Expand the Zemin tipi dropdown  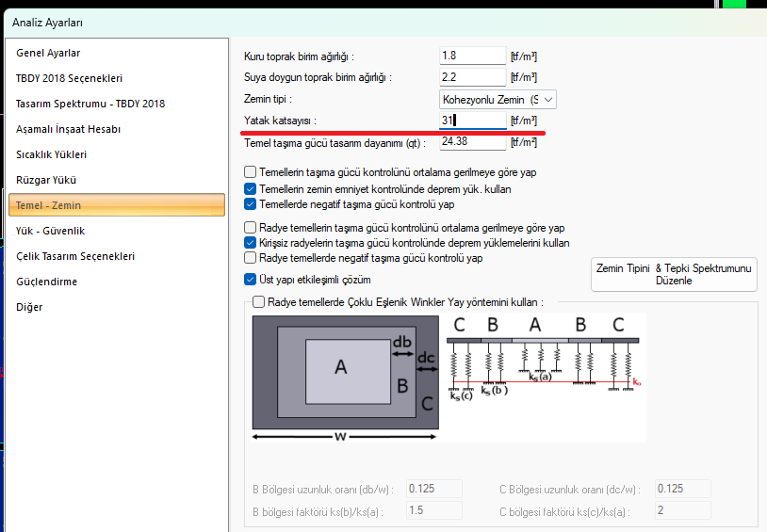[x=498, y=100]
